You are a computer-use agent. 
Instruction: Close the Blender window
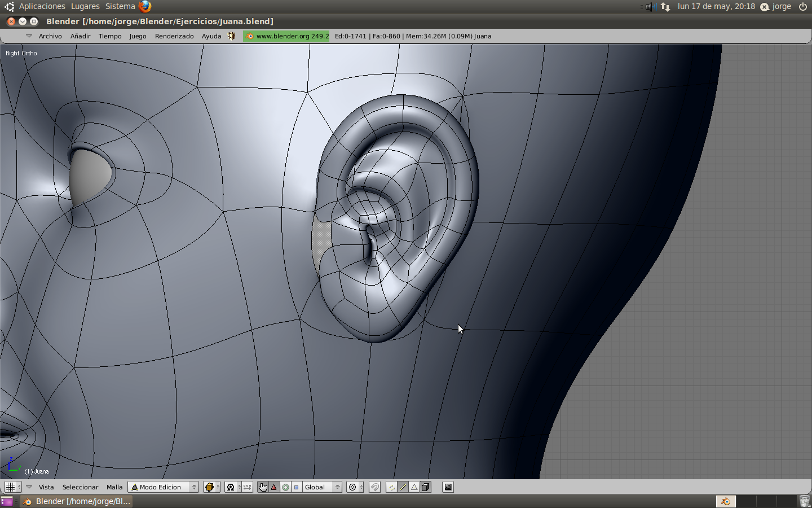point(11,21)
